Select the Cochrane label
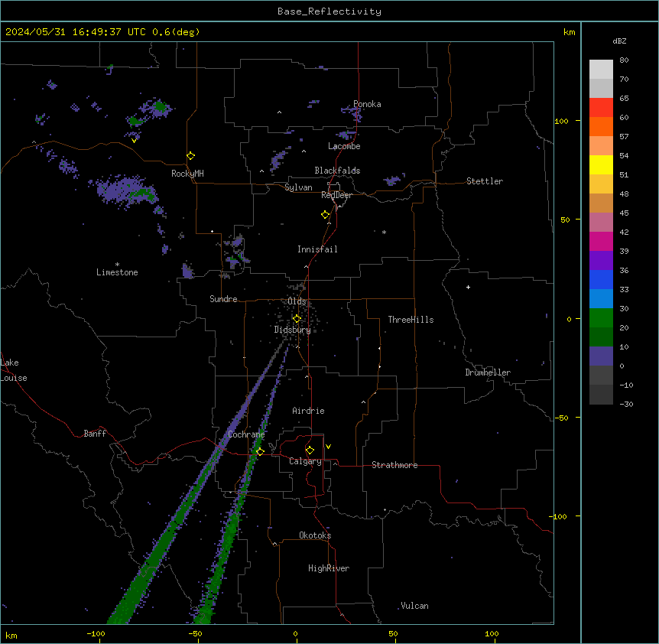The image size is (659, 644). 246,434
